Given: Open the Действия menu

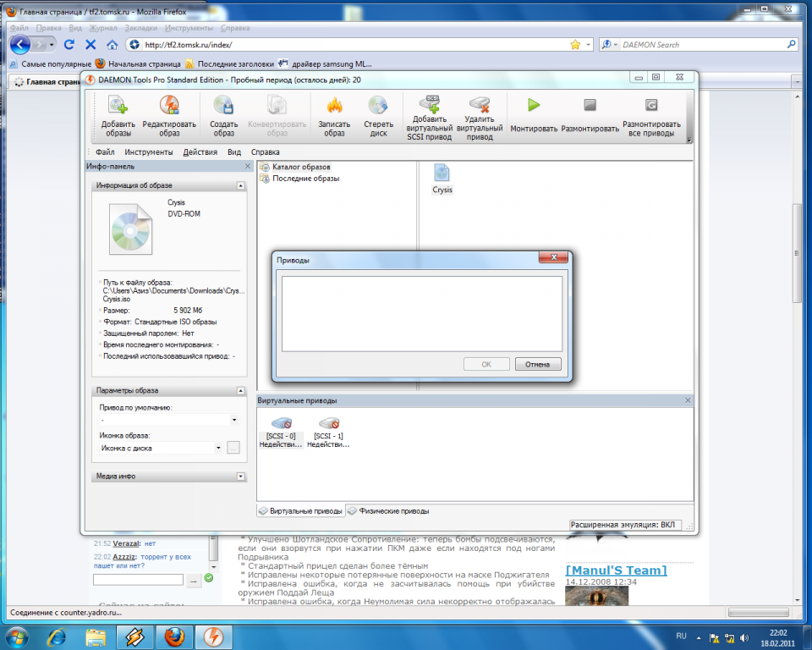Looking at the screenshot, I should point(200,151).
